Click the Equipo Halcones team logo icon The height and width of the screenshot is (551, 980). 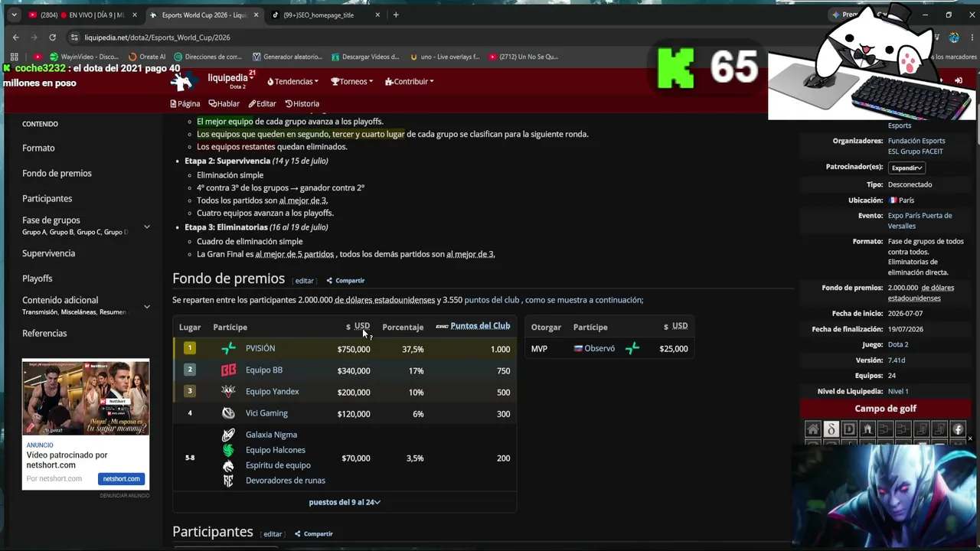coord(228,450)
